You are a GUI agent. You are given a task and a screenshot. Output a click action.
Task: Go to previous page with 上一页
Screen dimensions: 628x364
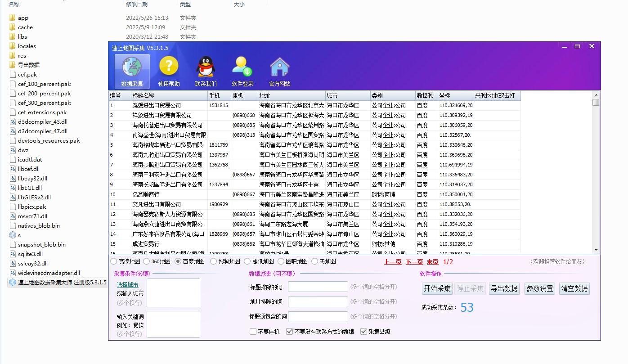(393, 262)
